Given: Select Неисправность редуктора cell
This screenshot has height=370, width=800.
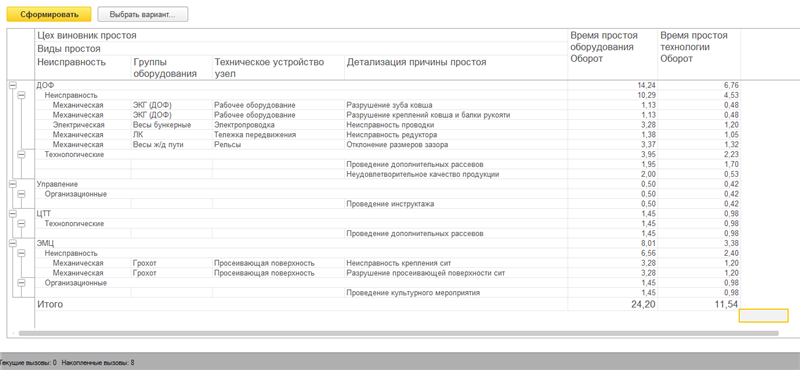Looking at the screenshot, I should tap(456, 135).
